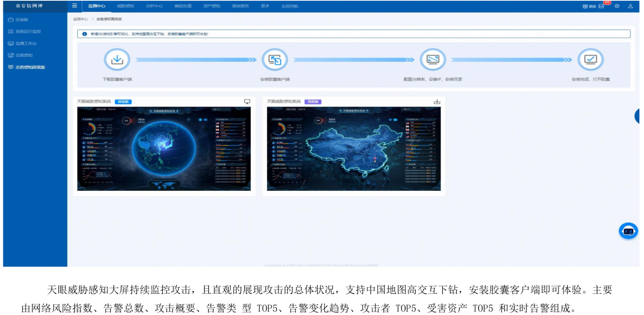Screen dimensions: 644x315
Task: Click 监测中心 breadcrumb link
Action: point(80,19)
